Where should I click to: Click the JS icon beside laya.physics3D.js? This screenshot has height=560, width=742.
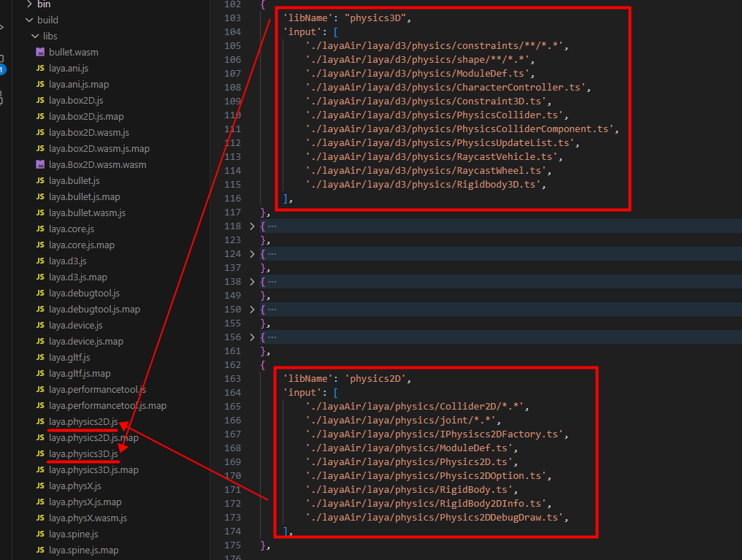click(40, 454)
